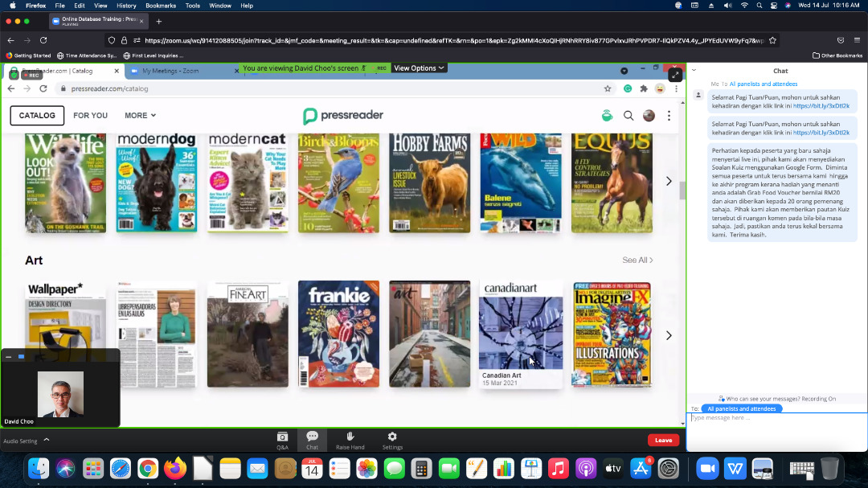Show next magazines in the animals row
868x488 pixels.
(x=669, y=181)
